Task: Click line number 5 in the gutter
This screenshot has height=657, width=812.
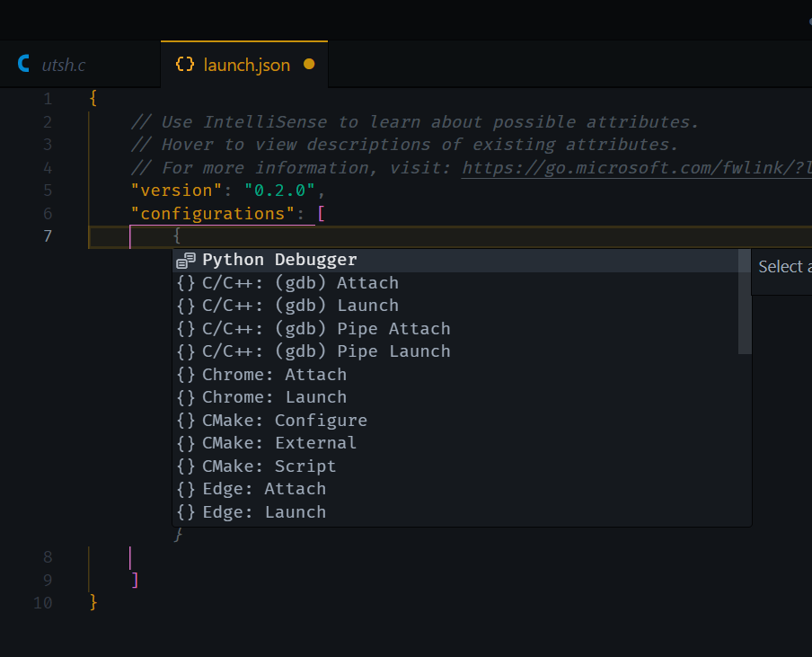Action: (47, 191)
